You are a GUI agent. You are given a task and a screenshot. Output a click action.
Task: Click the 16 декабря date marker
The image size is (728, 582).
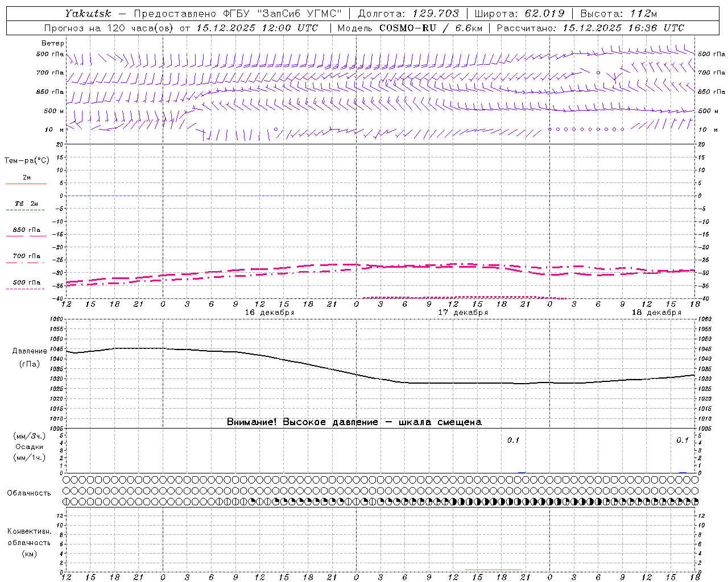[270, 313]
